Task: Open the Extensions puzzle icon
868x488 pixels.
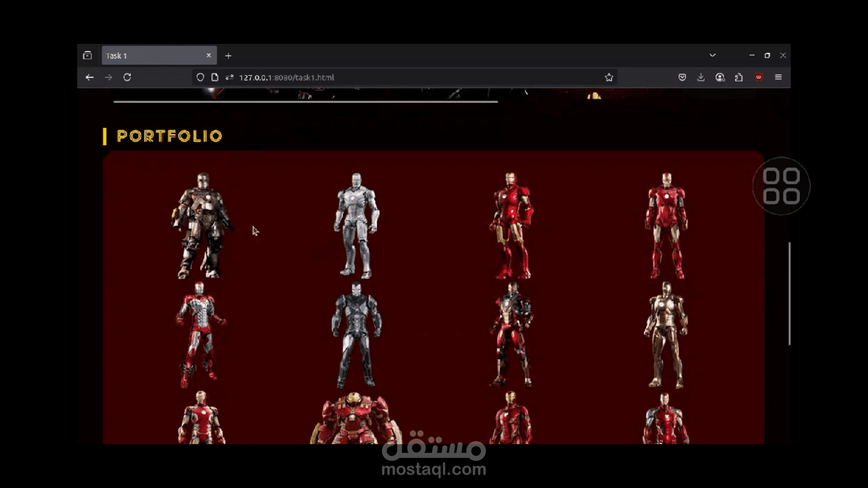Action: click(738, 78)
